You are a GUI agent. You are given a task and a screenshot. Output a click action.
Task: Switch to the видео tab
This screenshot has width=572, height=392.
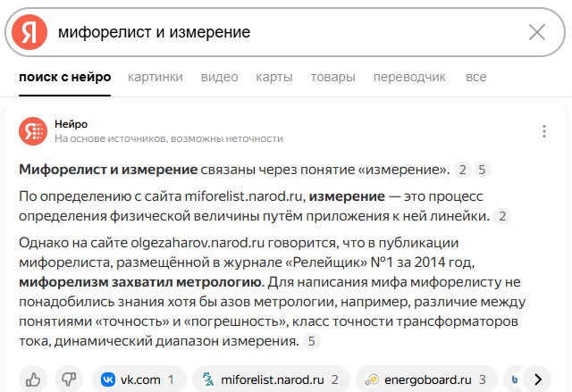pyautogui.click(x=219, y=77)
